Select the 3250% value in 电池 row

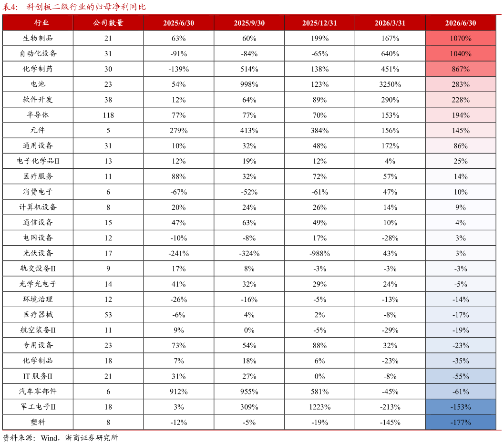coord(390,84)
